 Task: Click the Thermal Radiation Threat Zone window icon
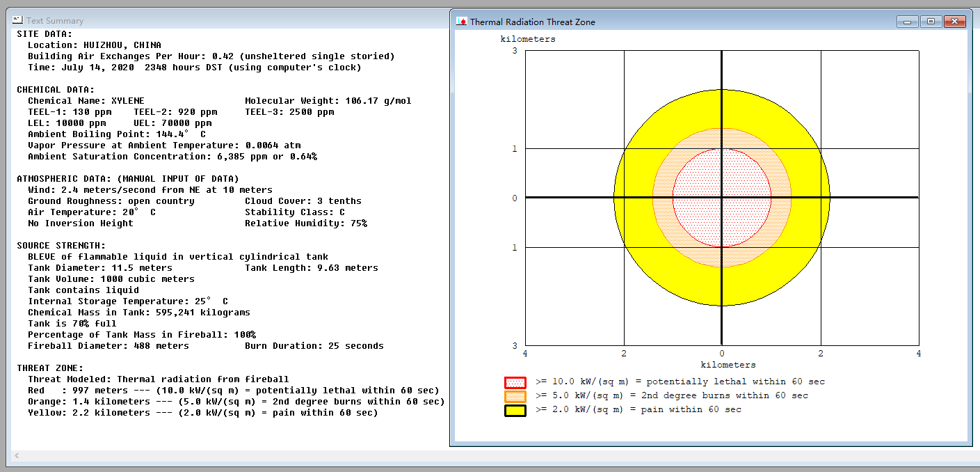461,22
